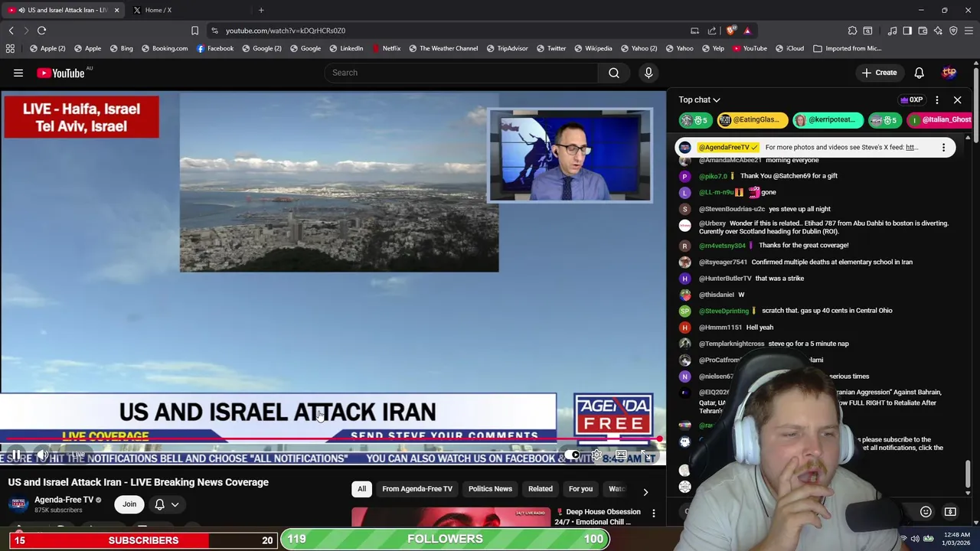The image size is (980, 551).
Task: Open the media control music note icon
Action: pos(893,31)
